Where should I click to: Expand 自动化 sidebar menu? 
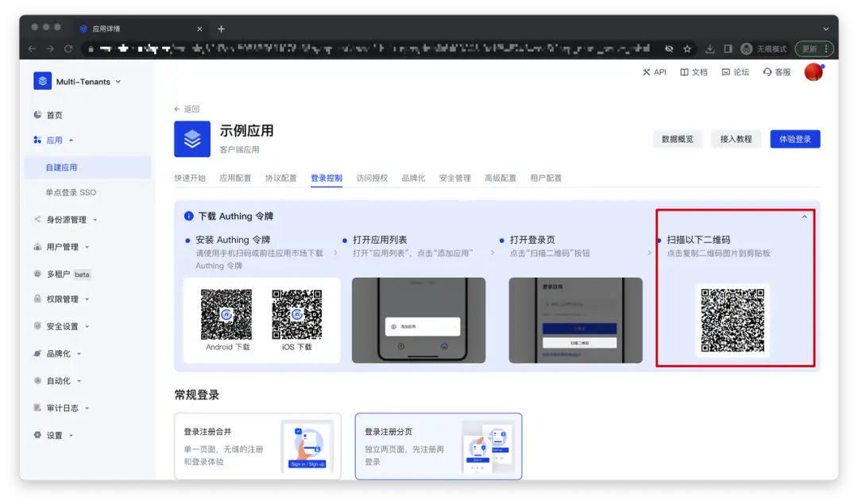(x=57, y=380)
